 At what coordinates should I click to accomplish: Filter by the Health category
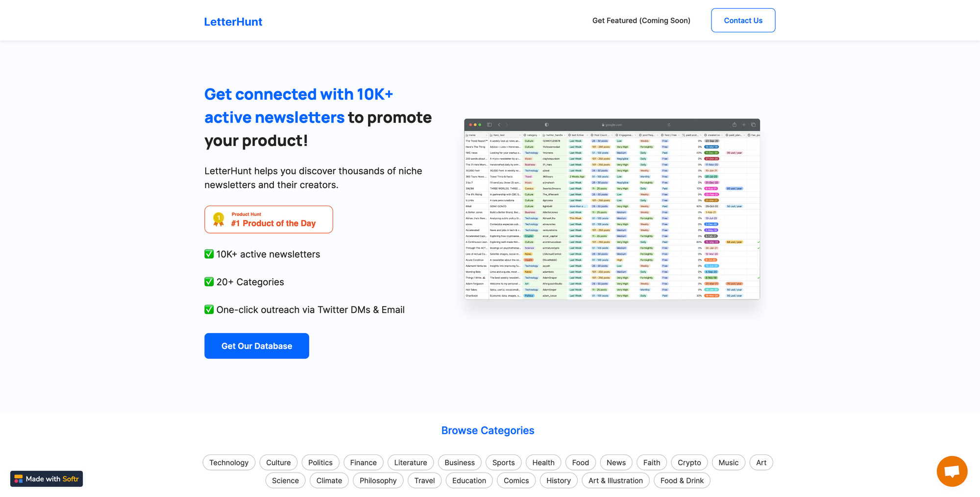(x=543, y=463)
